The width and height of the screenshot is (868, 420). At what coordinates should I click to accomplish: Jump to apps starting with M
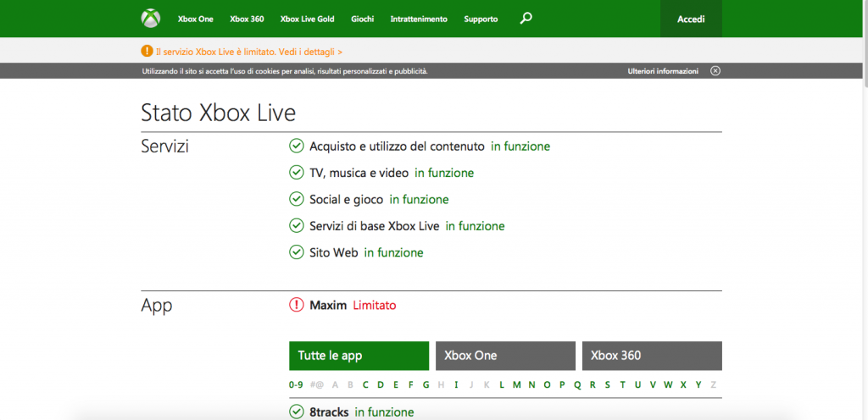click(x=516, y=385)
